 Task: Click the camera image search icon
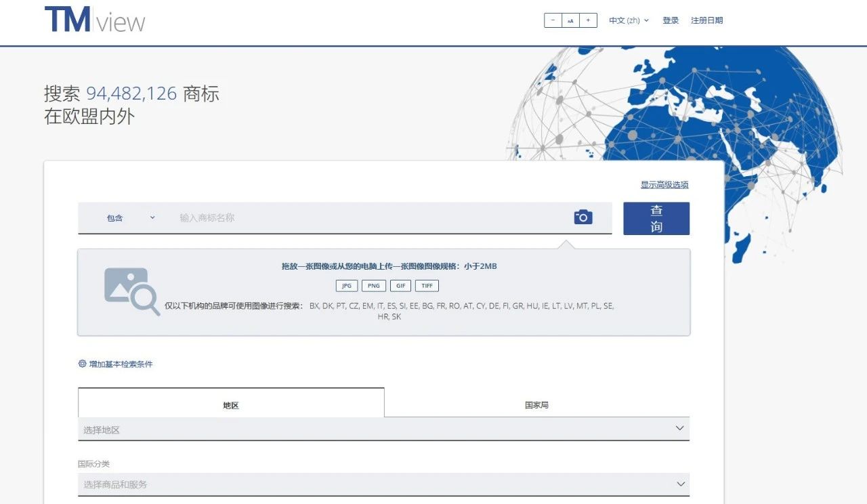[583, 217]
